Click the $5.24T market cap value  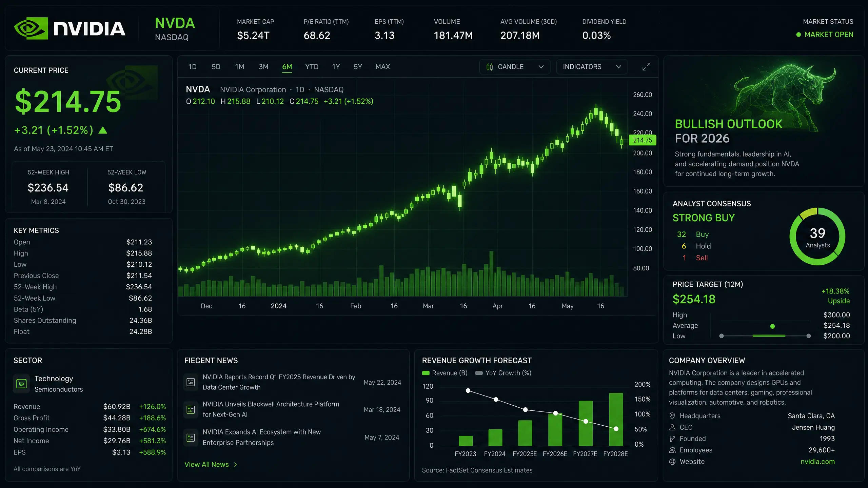[x=253, y=35]
